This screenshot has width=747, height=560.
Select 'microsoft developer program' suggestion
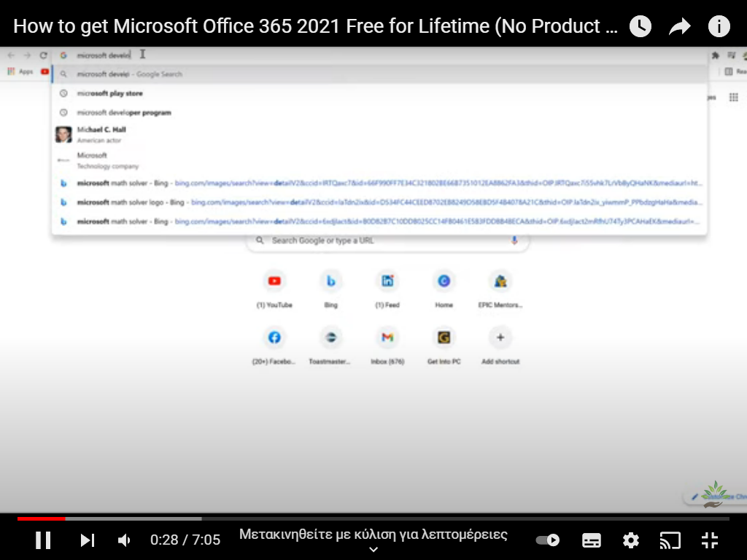pos(379,112)
